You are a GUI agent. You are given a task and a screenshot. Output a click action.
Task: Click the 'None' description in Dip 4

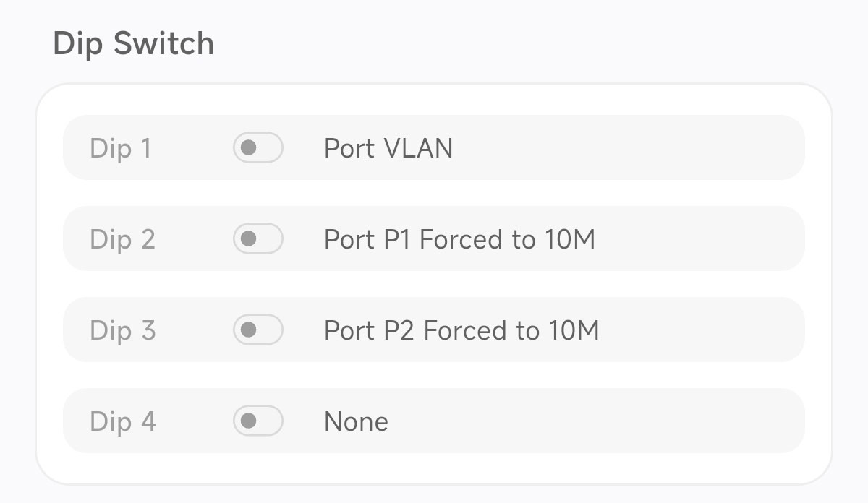point(356,421)
